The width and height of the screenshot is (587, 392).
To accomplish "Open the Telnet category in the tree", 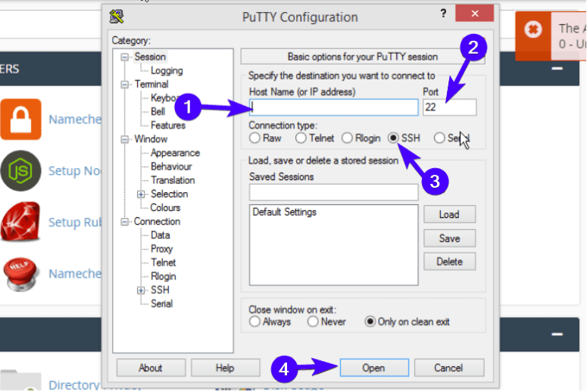I will (x=163, y=263).
